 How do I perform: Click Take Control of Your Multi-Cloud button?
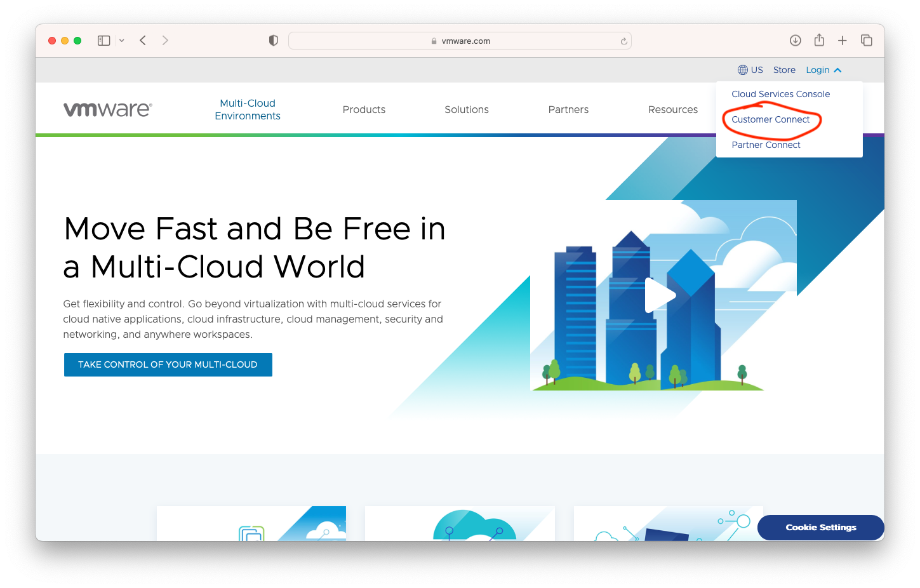tap(168, 364)
